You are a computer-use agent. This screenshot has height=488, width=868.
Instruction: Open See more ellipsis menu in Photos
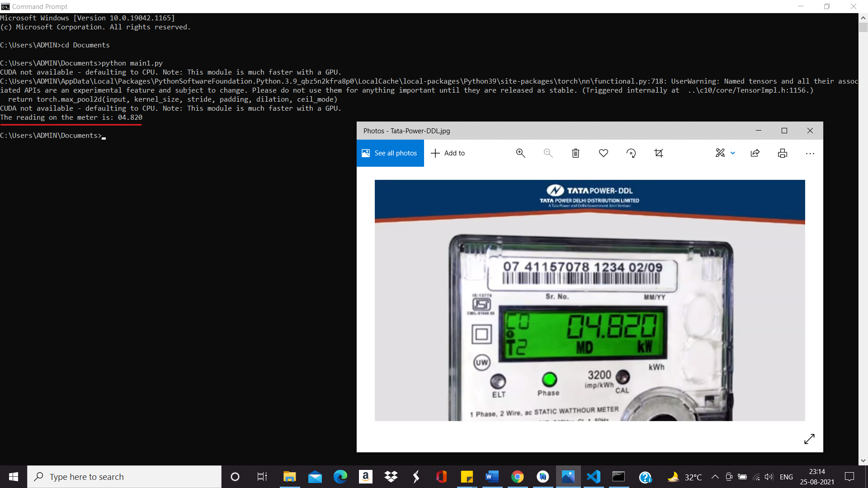(x=810, y=154)
